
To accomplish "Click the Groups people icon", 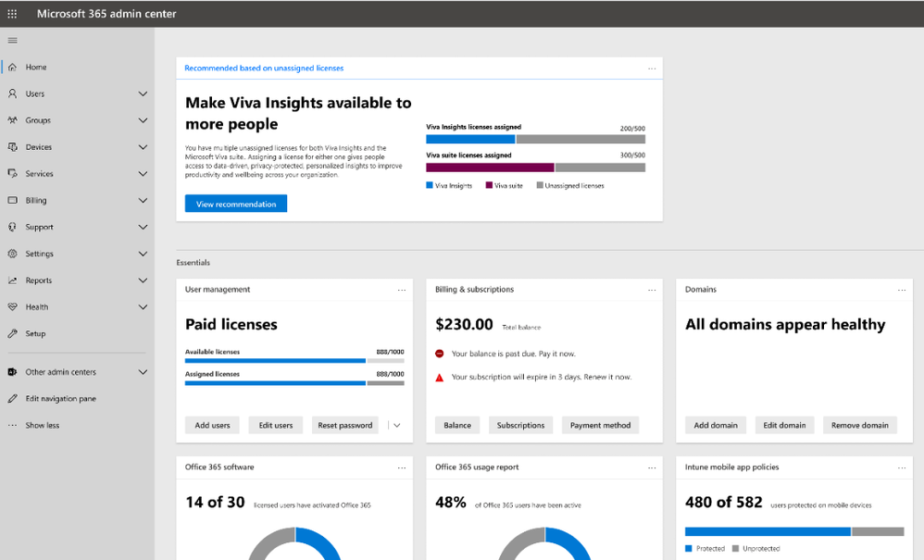I will pos(12,120).
